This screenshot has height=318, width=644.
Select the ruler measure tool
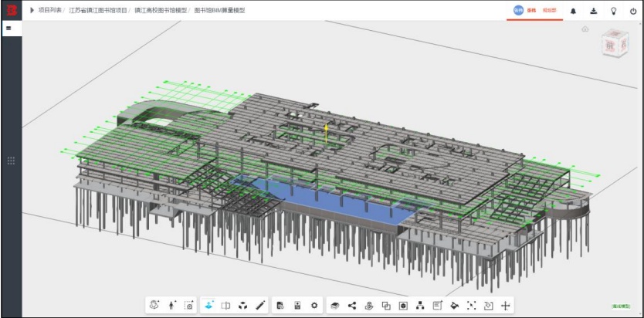pos(260,306)
